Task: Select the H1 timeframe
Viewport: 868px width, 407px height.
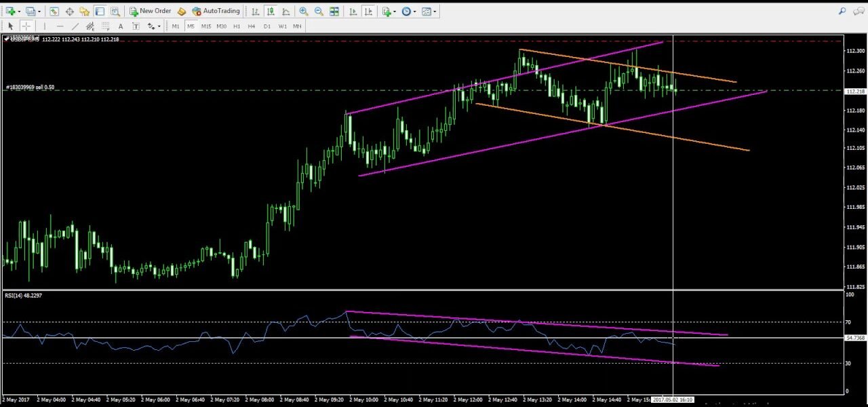Action: pos(237,26)
